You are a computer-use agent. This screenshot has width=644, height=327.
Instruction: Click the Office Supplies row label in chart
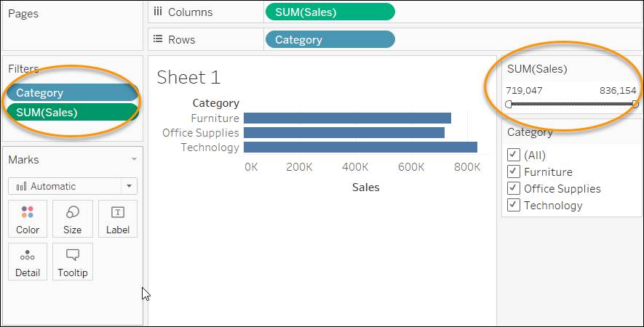(200, 132)
